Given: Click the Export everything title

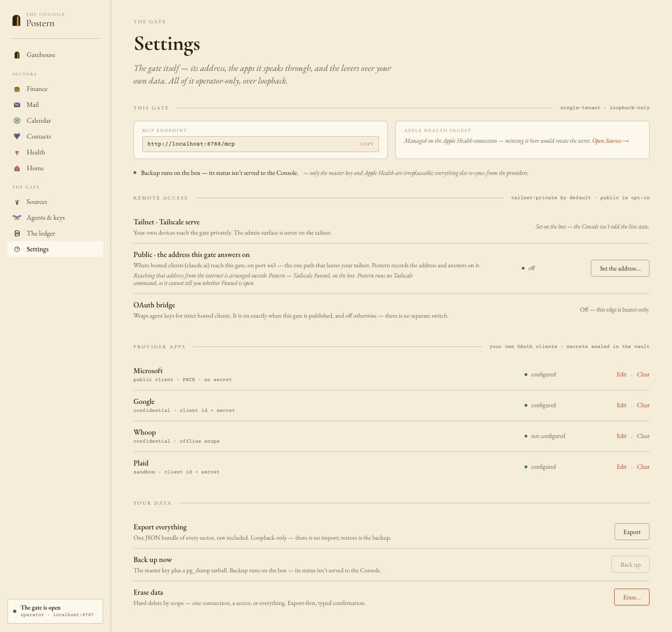Looking at the screenshot, I should tap(160, 527).
